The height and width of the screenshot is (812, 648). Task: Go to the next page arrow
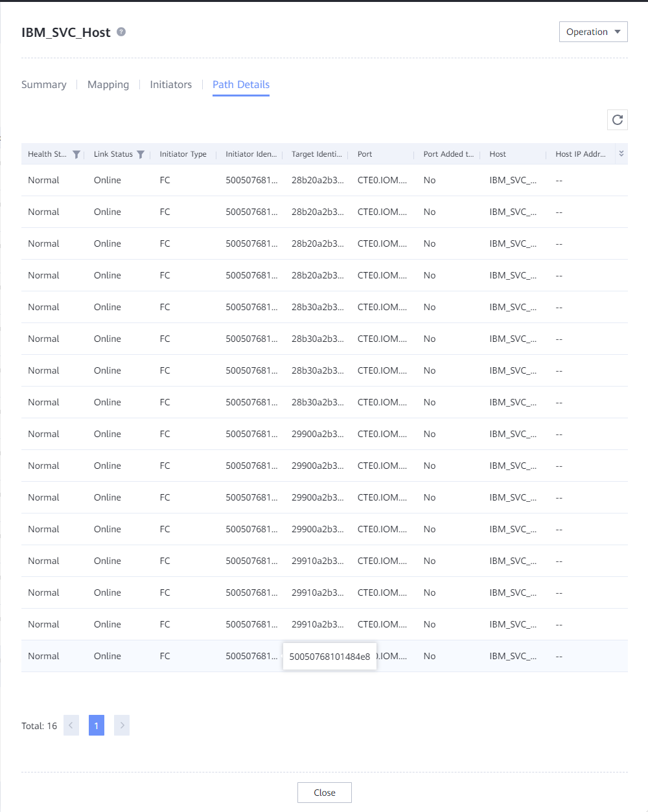(122, 725)
